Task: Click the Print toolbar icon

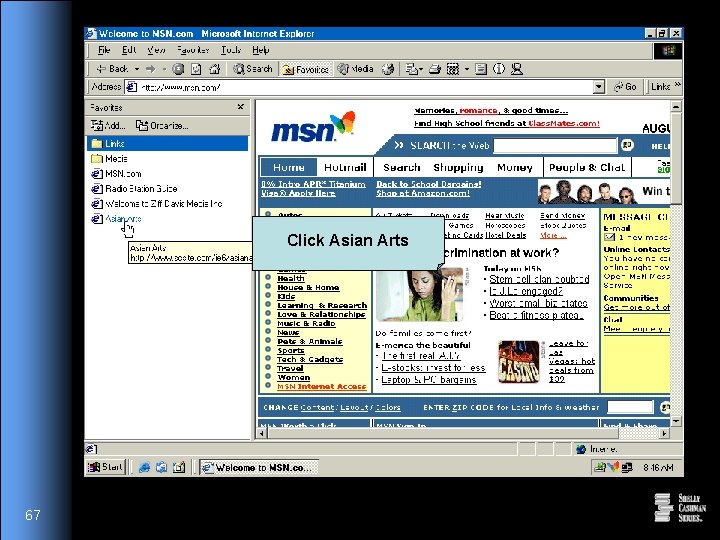Action: click(x=435, y=69)
